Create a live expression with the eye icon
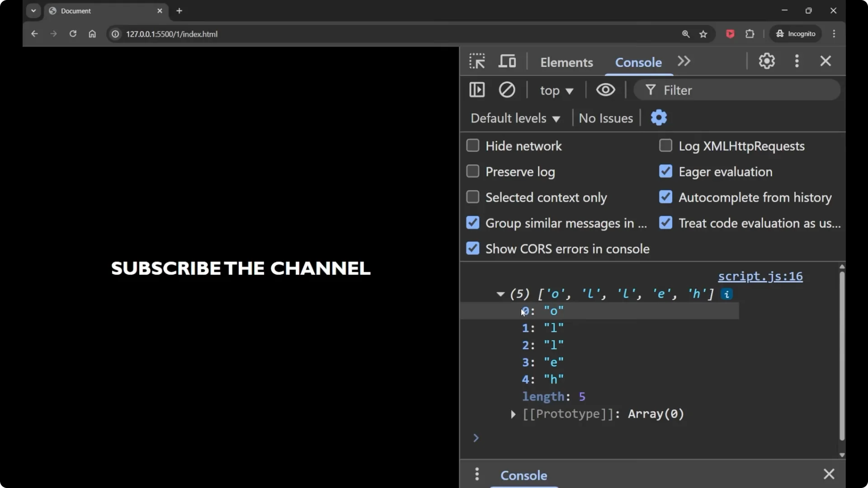Viewport: 868px width, 488px height. tap(605, 90)
